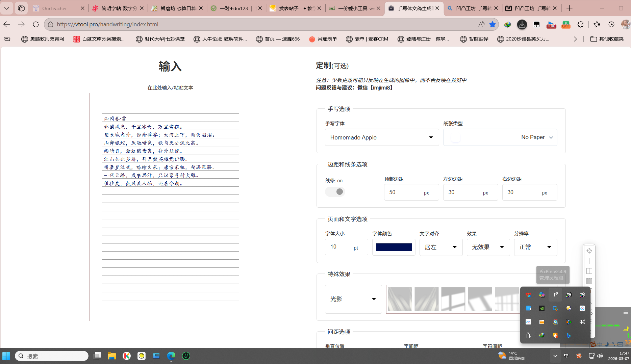This screenshot has height=364, width=631.
Task: Click the bookmark star icon in address bar
Action: tap(493, 24)
